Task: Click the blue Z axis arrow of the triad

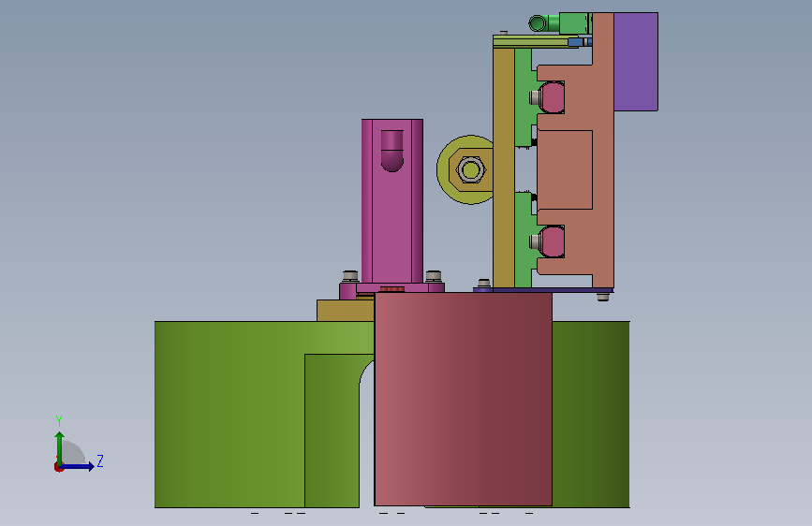Action: click(x=78, y=466)
